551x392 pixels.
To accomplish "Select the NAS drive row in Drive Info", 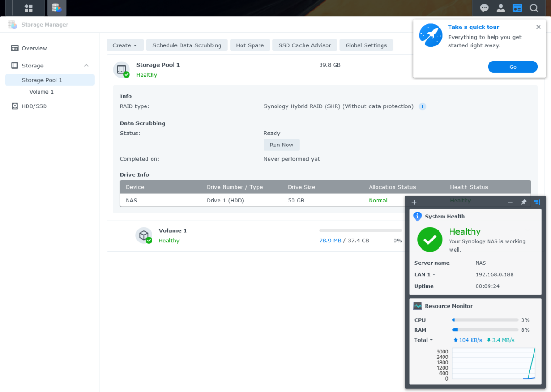I will pos(230,200).
